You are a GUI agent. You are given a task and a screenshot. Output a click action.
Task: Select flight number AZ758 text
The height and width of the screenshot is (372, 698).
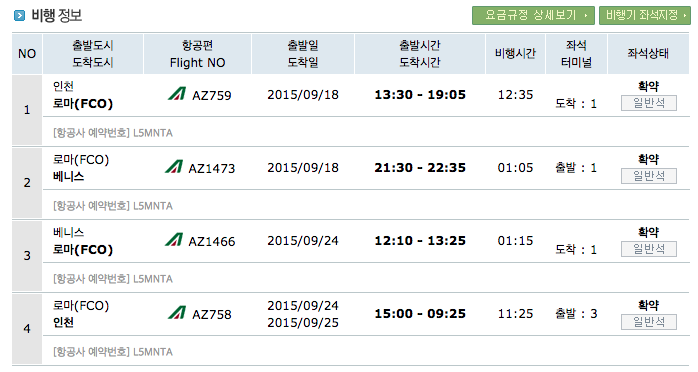212,315
